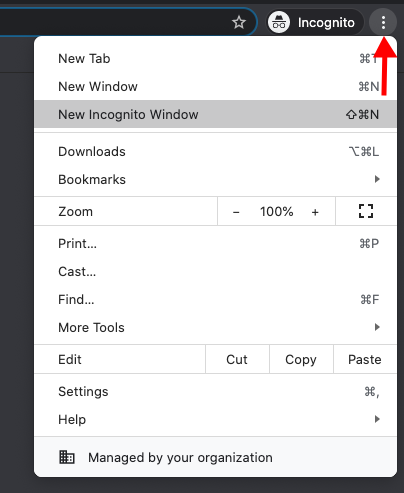The height and width of the screenshot is (493, 404).
Task: Click the building icon beside Managed notice
Action: click(x=67, y=457)
